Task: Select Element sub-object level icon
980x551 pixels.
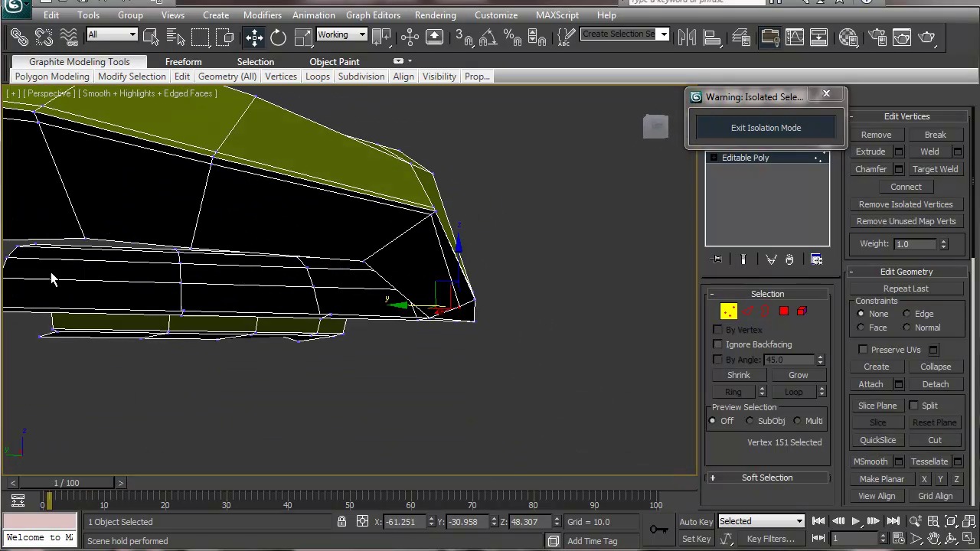Action: coord(802,311)
